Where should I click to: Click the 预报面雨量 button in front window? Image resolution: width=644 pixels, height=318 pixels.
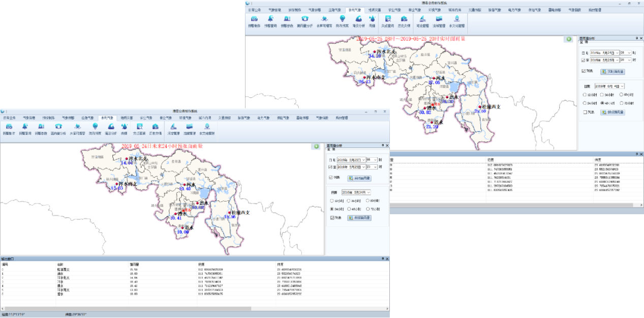point(359,218)
